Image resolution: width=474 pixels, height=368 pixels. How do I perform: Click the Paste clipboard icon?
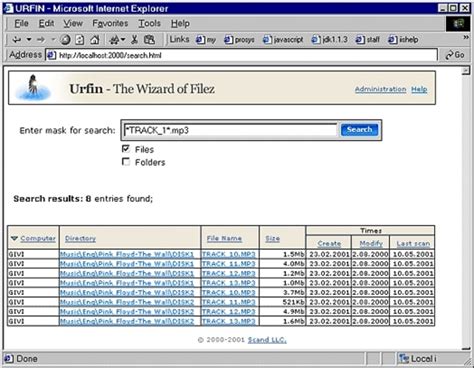(149, 40)
